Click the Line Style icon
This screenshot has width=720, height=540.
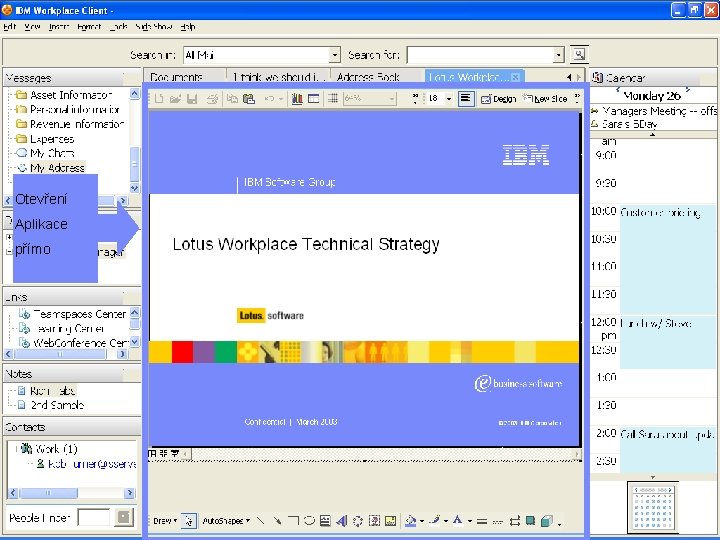coord(482,521)
